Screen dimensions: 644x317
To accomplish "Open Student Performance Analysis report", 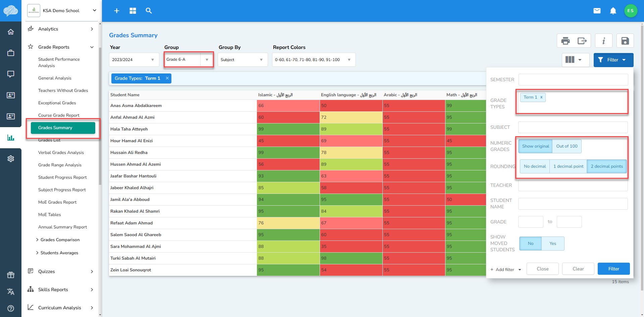I will [x=59, y=62].
